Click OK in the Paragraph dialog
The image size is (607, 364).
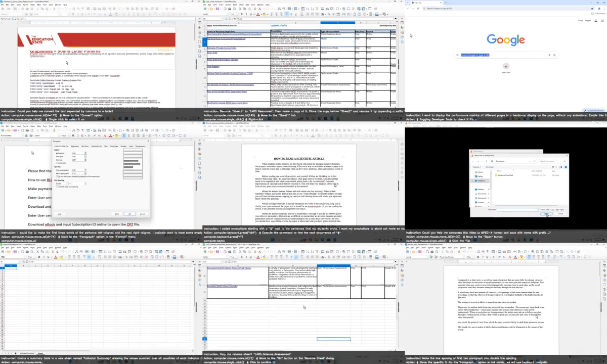coord(130,214)
